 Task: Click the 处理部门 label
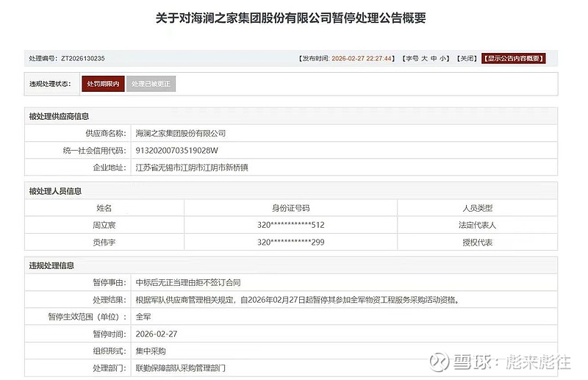110,368
